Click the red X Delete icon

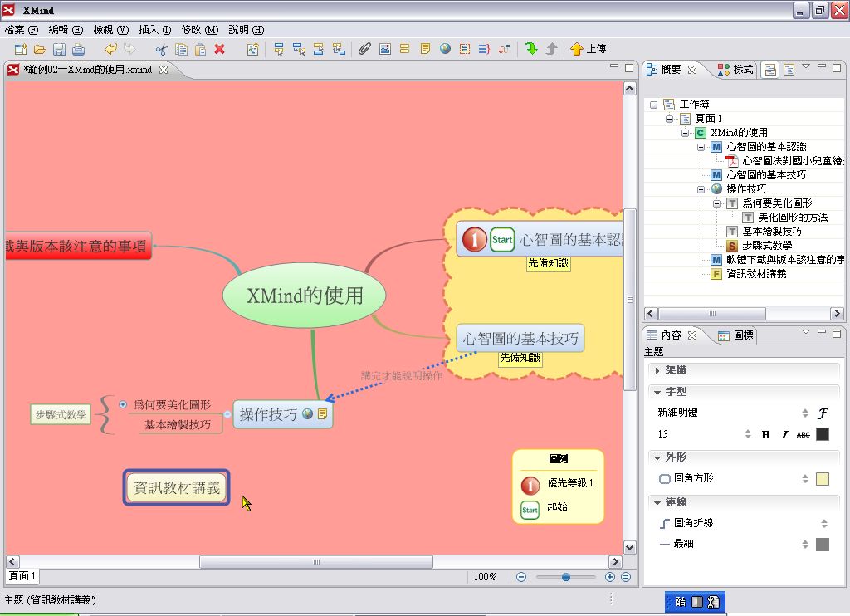[x=219, y=49]
